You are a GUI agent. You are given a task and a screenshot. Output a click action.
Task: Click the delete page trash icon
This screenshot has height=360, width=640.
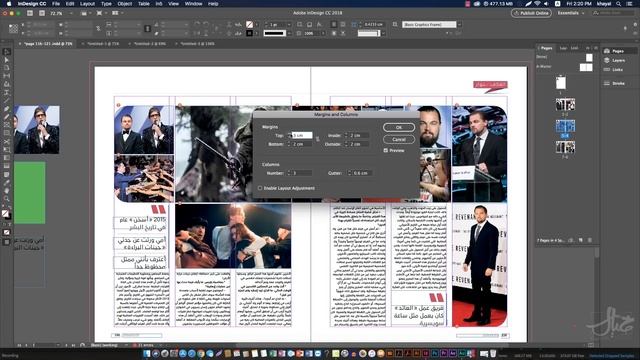click(590, 240)
